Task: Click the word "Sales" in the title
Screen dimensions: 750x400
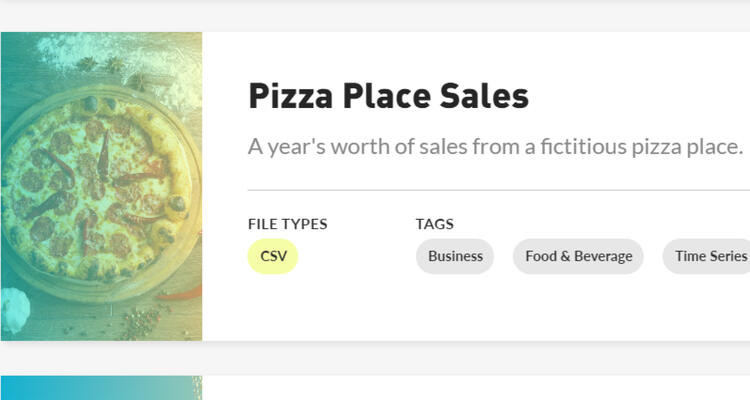Action: pyautogui.click(x=485, y=96)
